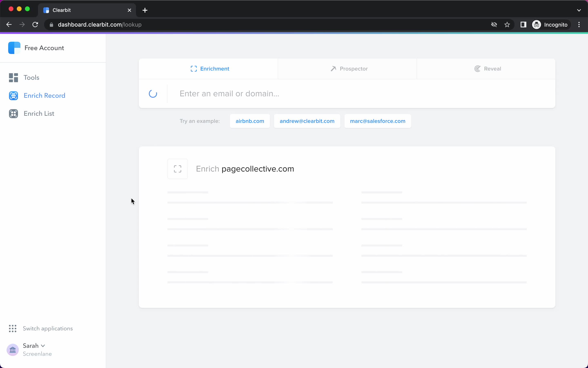Click the enrich bracket icon beside pagecollective.com
The height and width of the screenshot is (368, 588).
click(x=178, y=169)
